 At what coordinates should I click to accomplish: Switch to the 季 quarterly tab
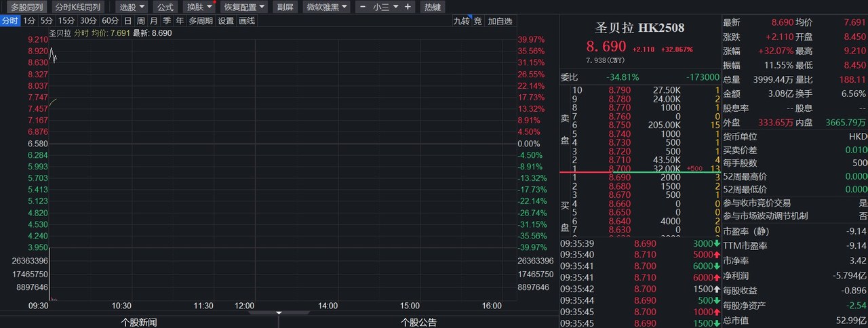pos(167,21)
